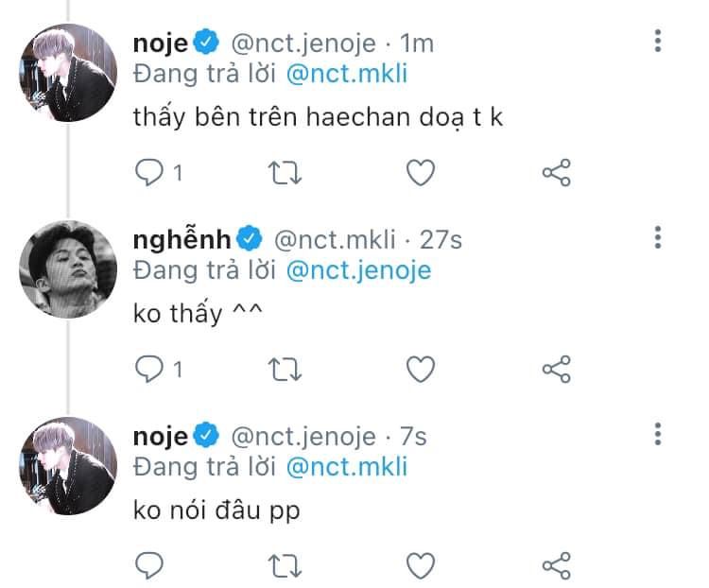709x588 pixels.
Task: Share the "thấy bên trên haechan" tweet
Action: (x=557, y=172)
